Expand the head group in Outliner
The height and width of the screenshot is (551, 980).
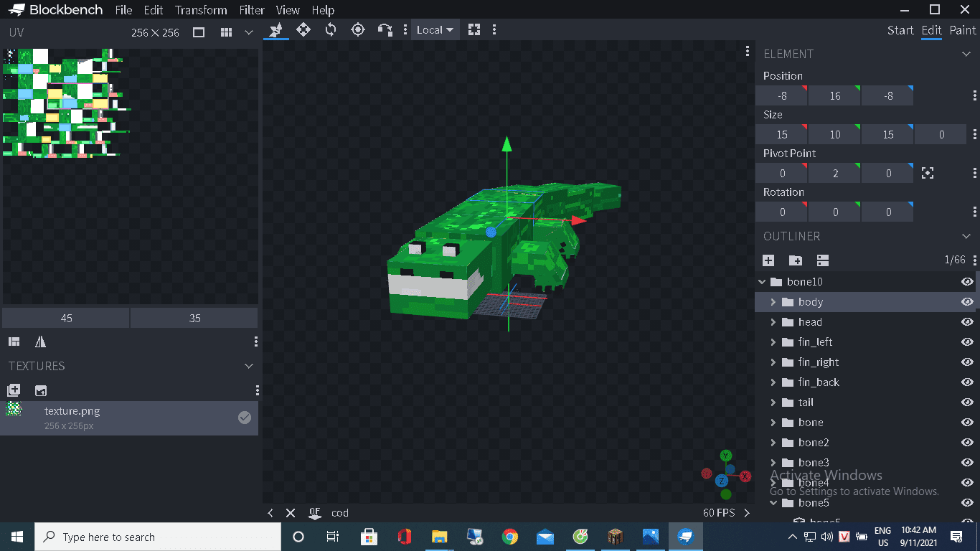click(773, 322)
